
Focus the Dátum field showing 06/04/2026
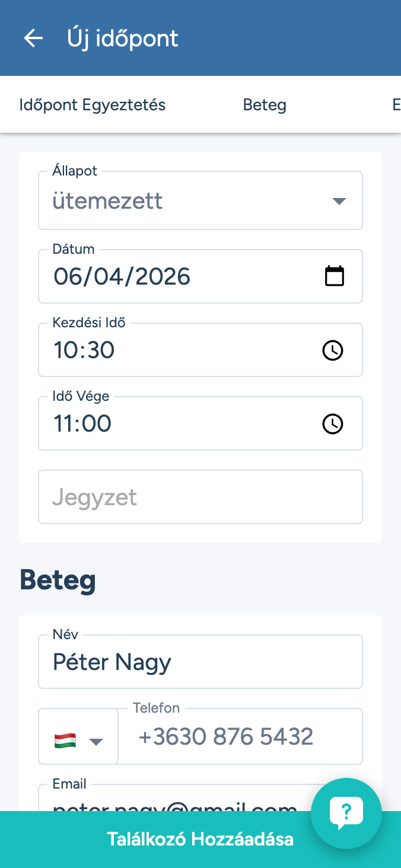pos(178,277)
